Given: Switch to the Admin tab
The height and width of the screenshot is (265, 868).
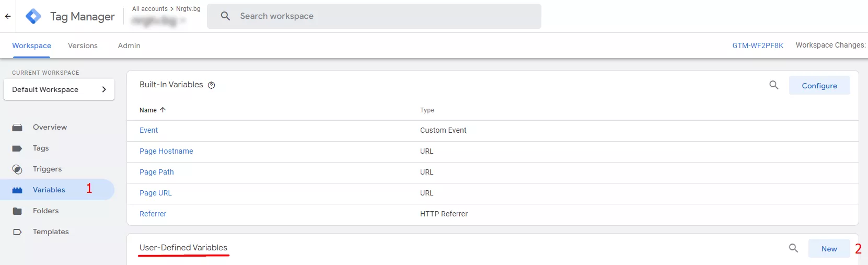Looking at the screenshot, I should point(129,45).
